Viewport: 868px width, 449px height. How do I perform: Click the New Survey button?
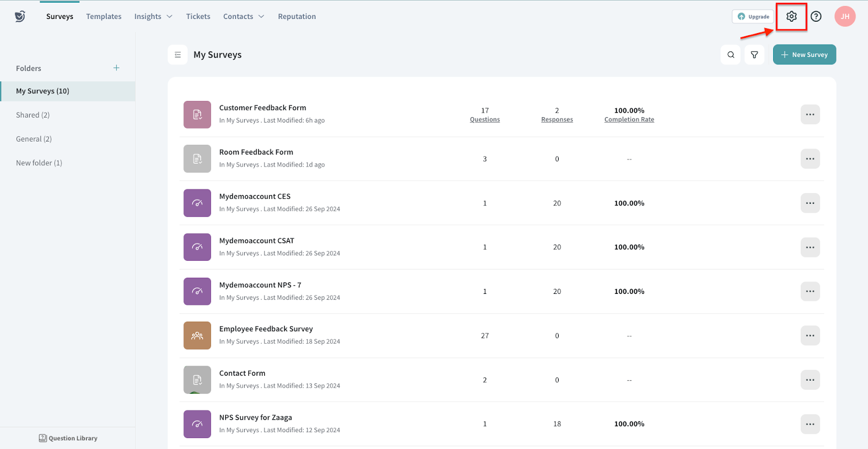tap(804, 55)
